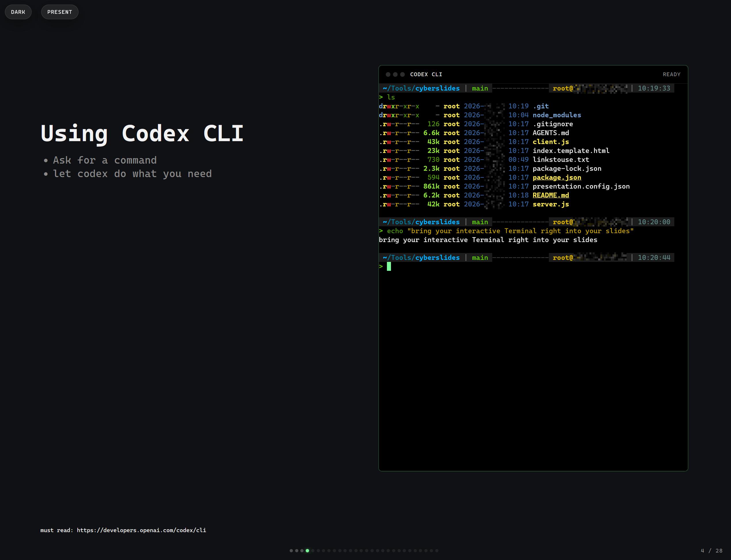Click the 42k file size of server.js
The width and height of the screenshot is (731, 560).
coord(434,204)
